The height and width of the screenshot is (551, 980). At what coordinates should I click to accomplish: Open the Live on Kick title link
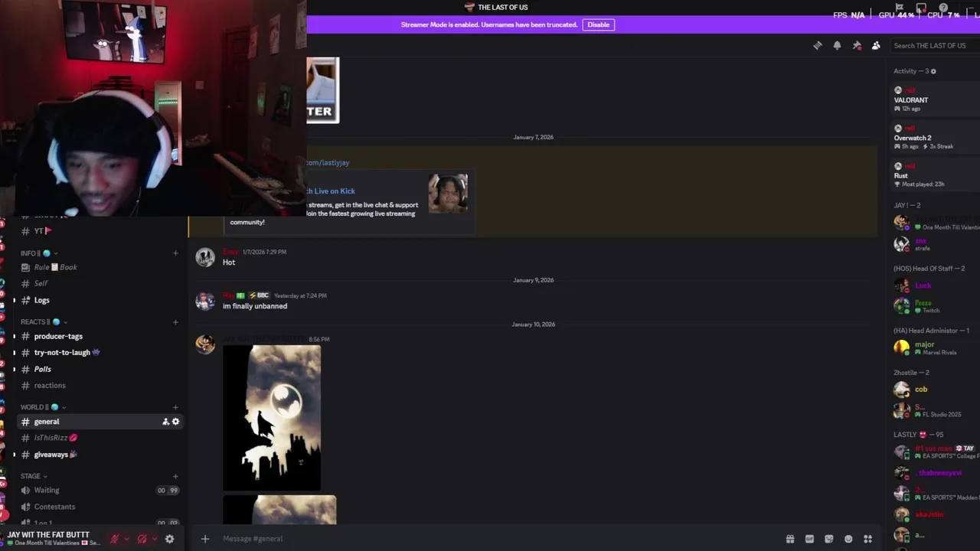[331, 191]
